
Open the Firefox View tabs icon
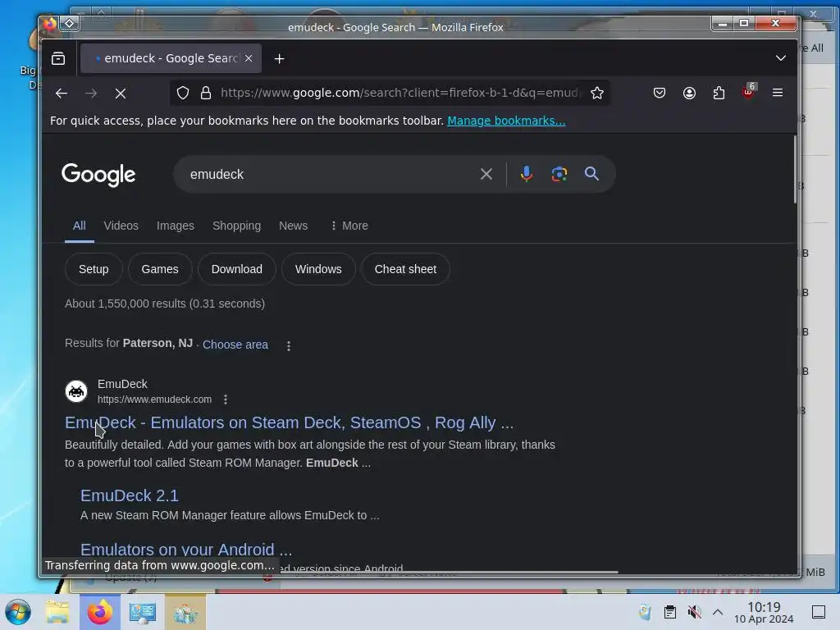pos(58,58)
